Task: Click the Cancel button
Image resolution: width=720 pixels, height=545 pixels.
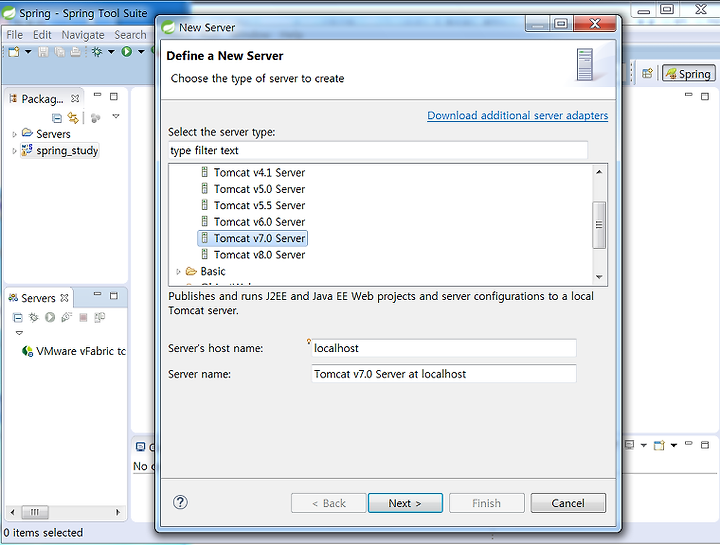Action: click(568, 503)
